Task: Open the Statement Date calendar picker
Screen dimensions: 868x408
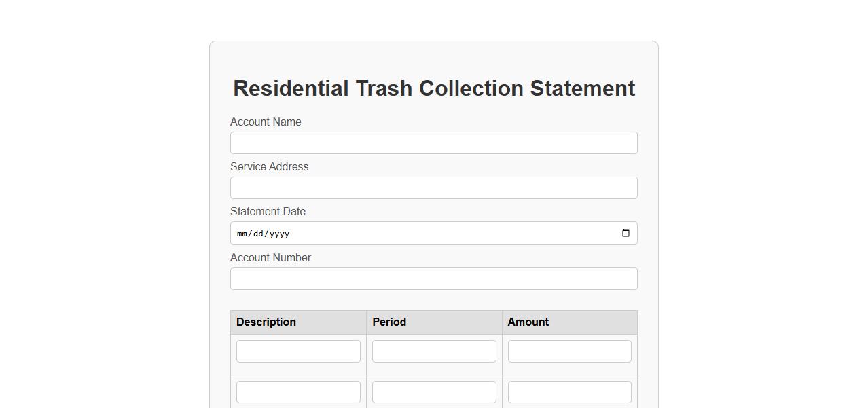Action: click(x=626, y=234)
